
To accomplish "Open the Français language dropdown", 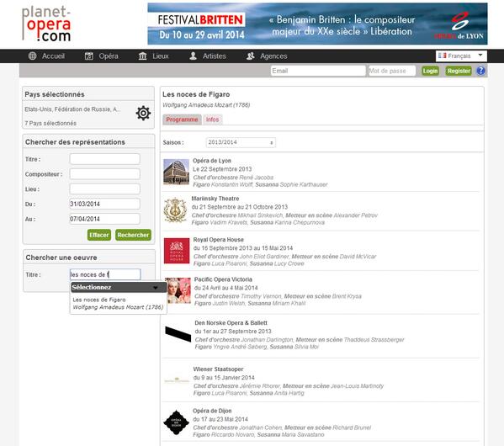I will [x=461, y=56].
